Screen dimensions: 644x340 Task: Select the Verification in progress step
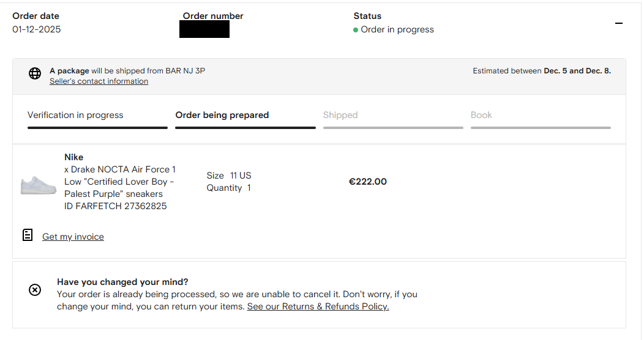[75, 115]
